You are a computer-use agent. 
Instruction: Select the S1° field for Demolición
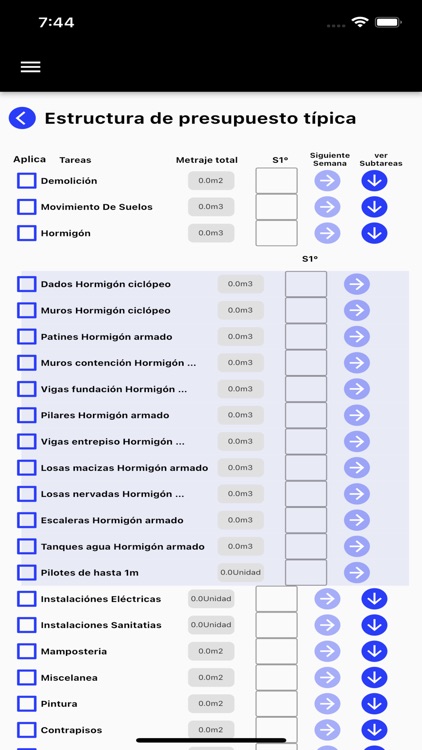(x=277, y=181)
